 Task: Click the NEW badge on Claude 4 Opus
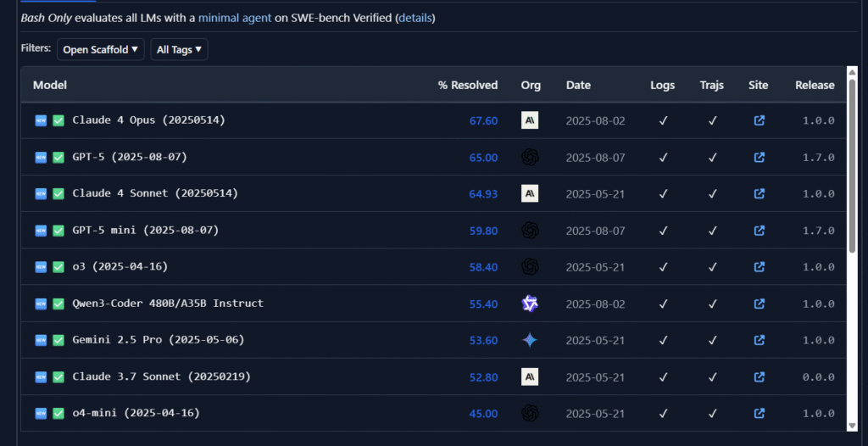click(41, 120)
